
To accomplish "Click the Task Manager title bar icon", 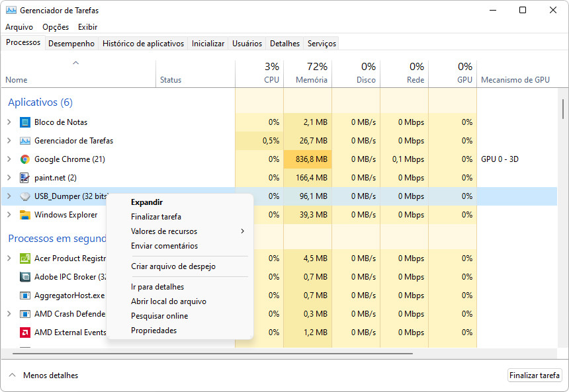I will pyautogui.click(x=11, y=10).
